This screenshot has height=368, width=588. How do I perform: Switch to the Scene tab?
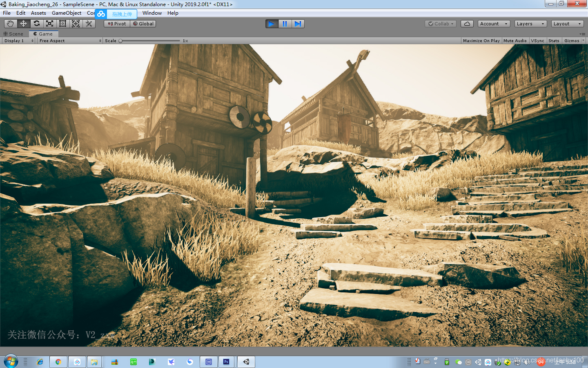tap(13, 34)
